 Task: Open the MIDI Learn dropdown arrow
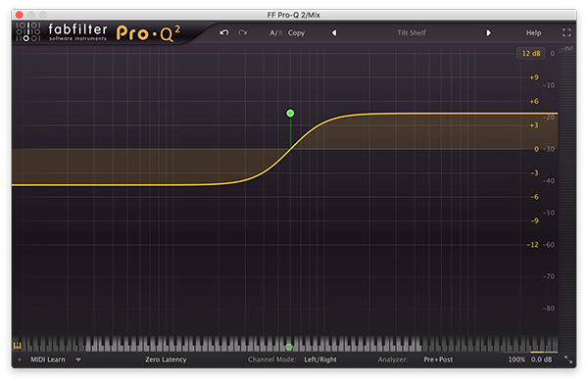point(78,359)
